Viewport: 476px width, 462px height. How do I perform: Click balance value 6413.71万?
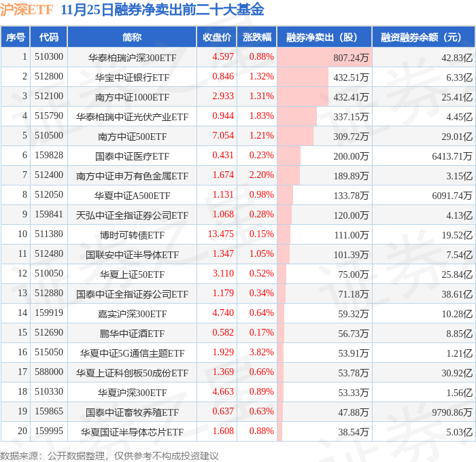(x=452, y=156)
